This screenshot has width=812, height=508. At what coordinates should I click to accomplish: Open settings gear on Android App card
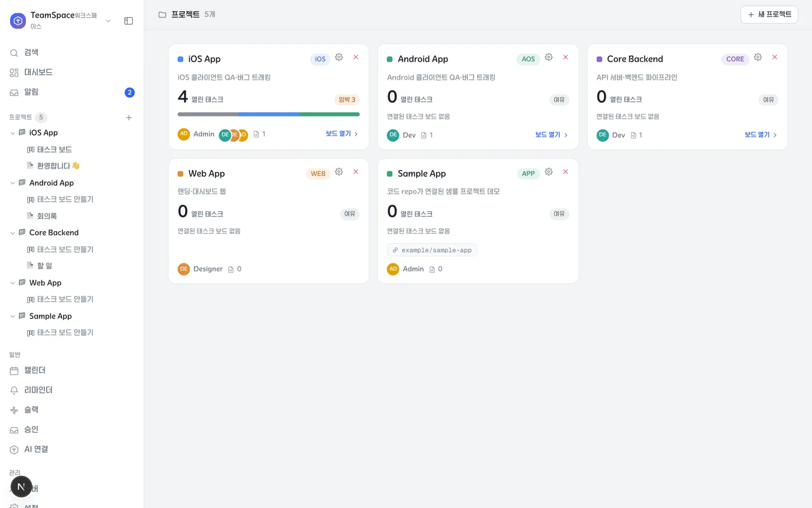point(549,57)
